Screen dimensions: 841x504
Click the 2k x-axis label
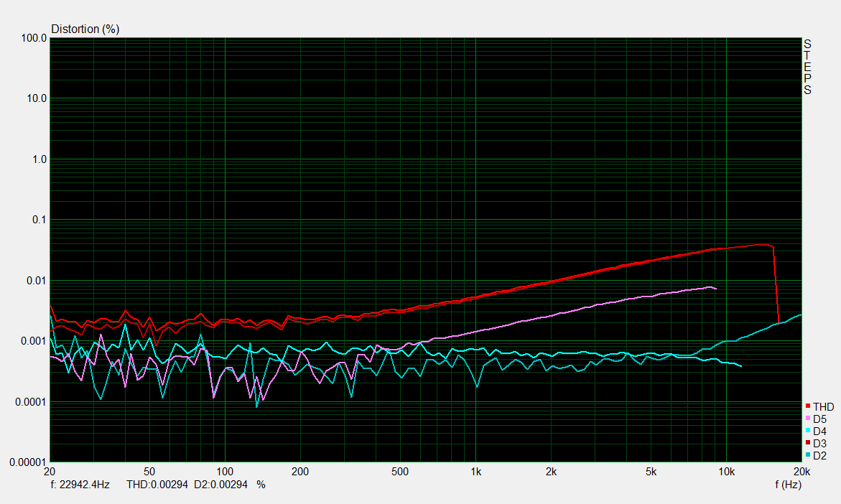(x=551, y=472)
